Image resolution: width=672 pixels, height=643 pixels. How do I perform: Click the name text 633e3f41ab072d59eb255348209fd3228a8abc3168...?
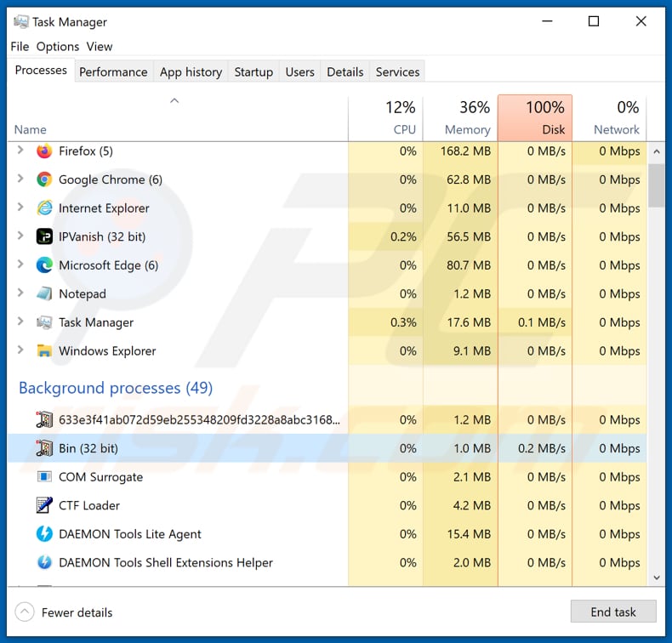(199, 420)
